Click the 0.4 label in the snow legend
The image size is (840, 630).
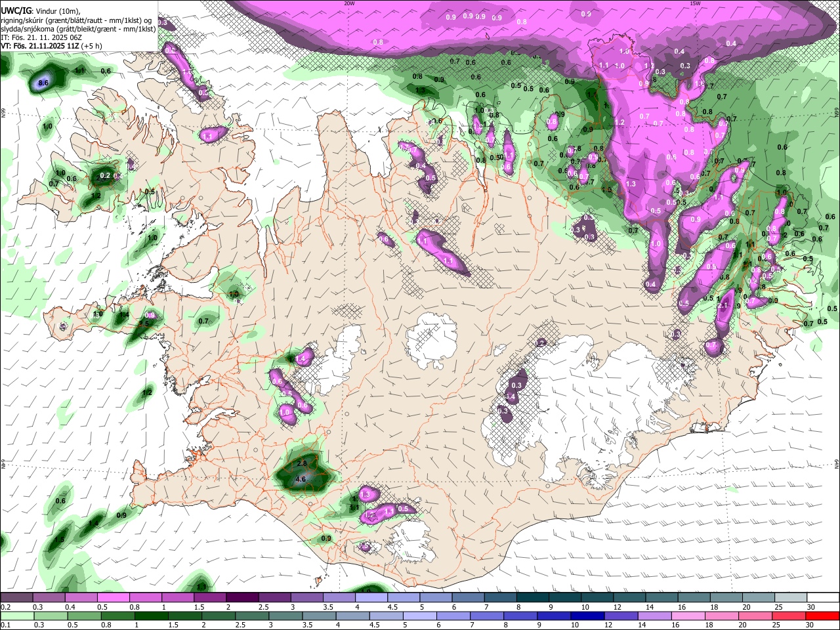click(x=72, y=607)
